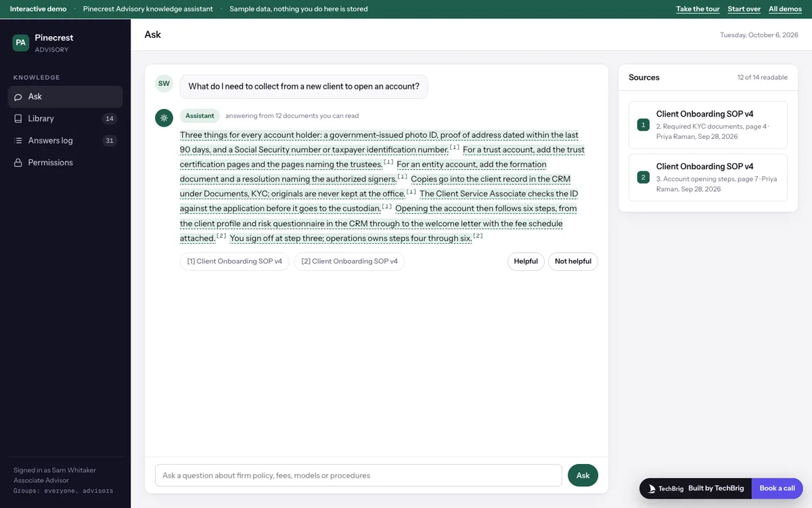Open the Library section
This screenshot has width=812, height=508.
point(65,119)
